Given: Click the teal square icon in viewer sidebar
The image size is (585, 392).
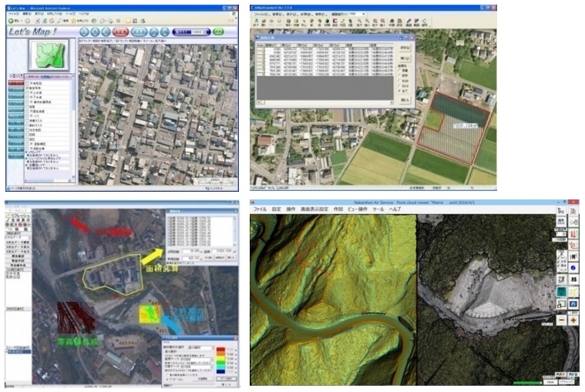Looking at the screenshot, I should tap(561, 291).
